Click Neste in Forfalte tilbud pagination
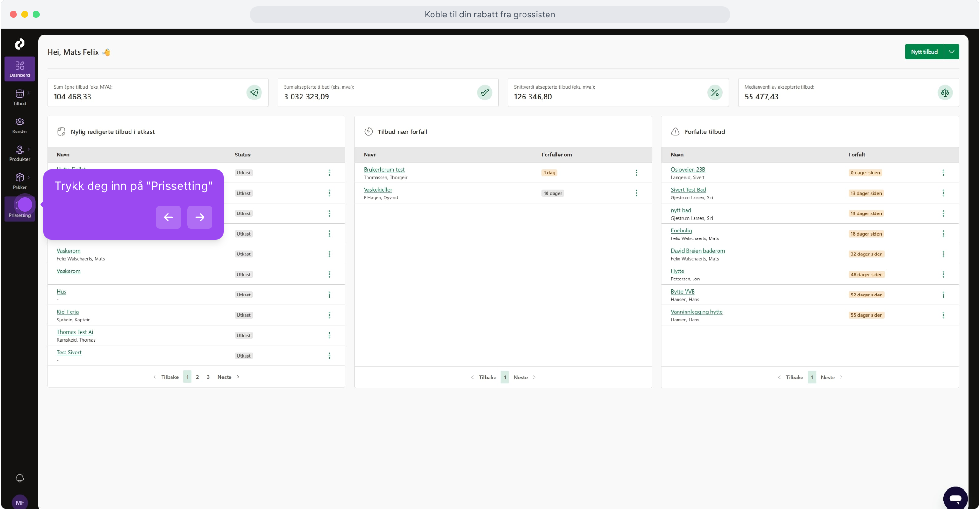Screen dimensions: 980x509 832,378
